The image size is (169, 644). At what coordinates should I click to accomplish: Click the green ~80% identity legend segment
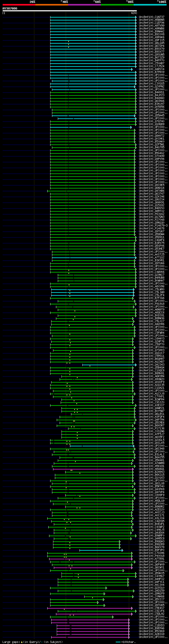pyautogui.click(x=117, y=5)
